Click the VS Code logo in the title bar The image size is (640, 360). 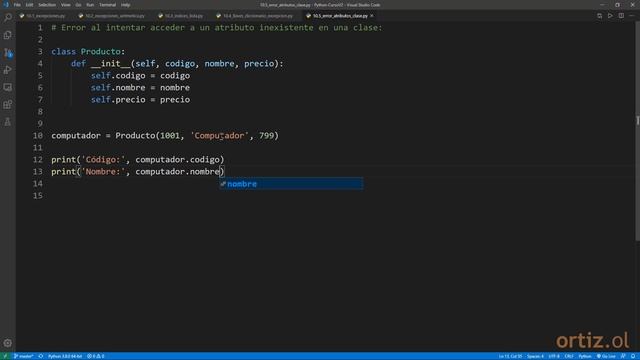6,5
